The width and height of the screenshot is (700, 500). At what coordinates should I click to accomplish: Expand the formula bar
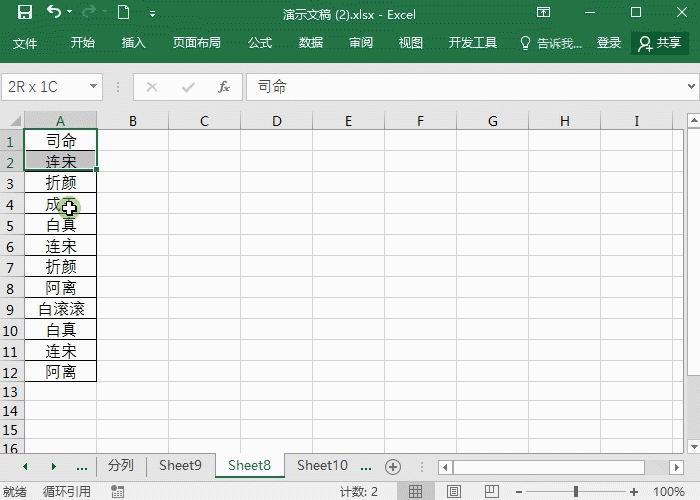[x=691, y=87]
